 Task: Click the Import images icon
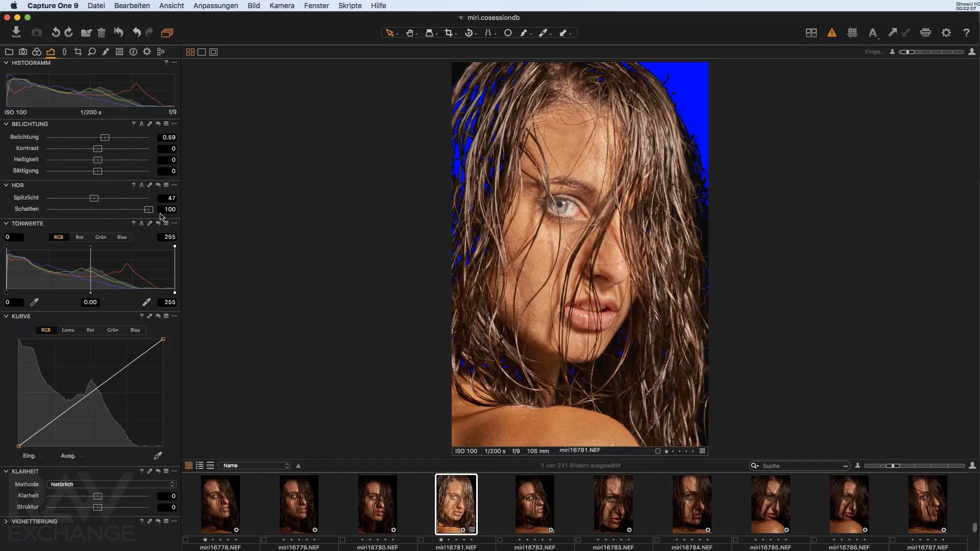[16, 32]
